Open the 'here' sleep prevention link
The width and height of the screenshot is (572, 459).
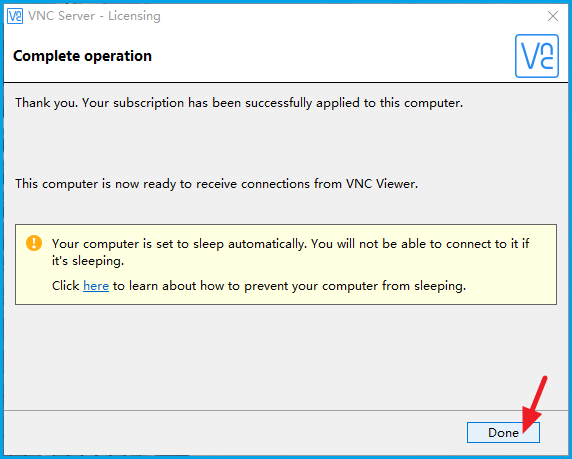tap(96, 286)
